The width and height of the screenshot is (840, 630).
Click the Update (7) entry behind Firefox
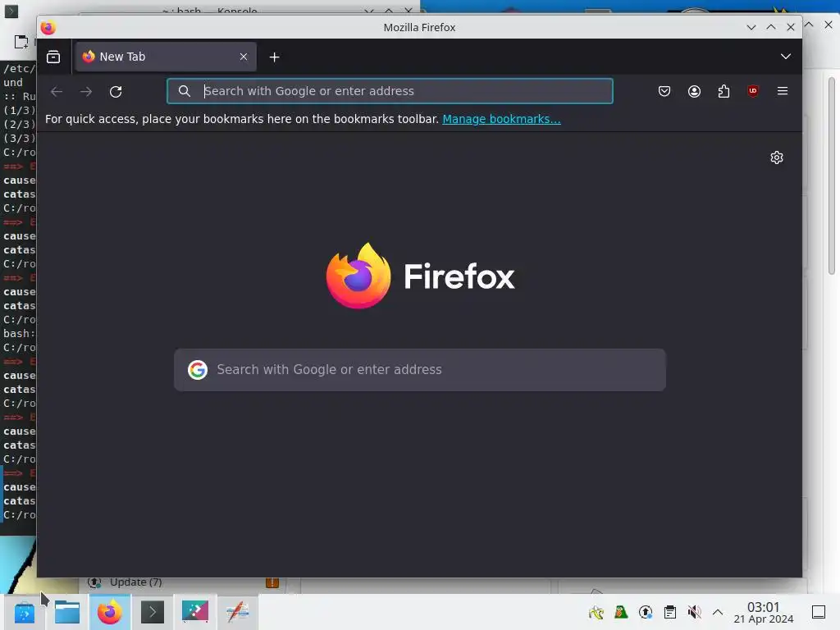[x=135, y=582]
